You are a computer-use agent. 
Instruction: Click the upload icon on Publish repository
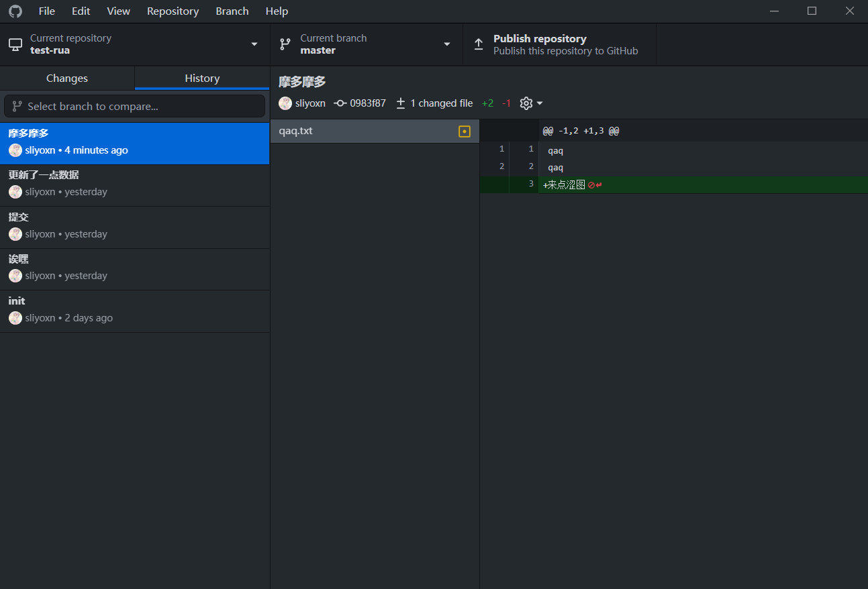(479, 44)
